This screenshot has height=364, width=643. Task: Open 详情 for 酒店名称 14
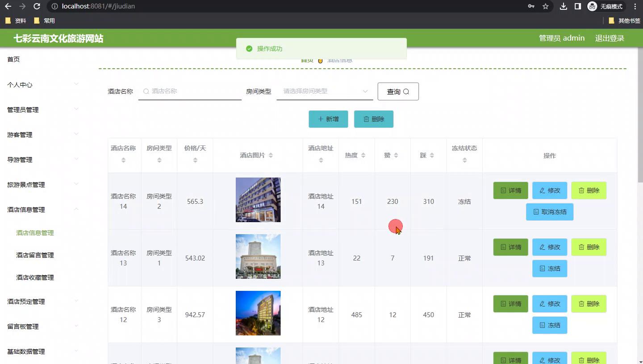(x=511, y=190)
